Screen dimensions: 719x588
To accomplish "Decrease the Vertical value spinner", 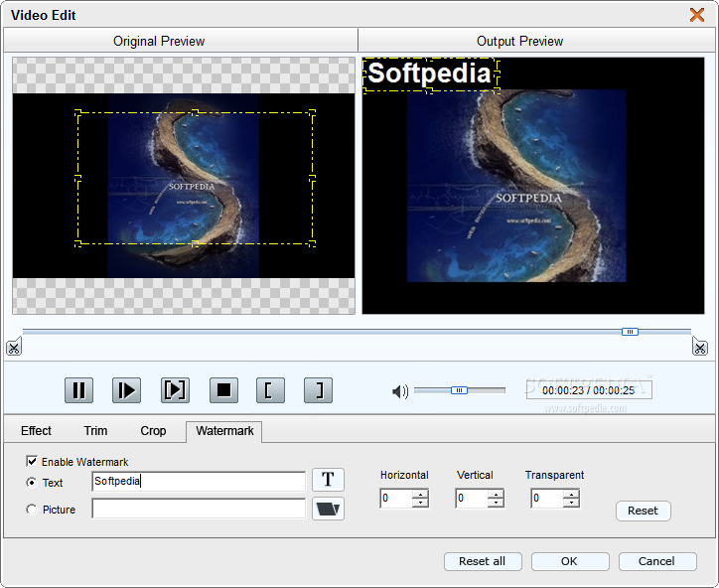I will click(496, 503).
